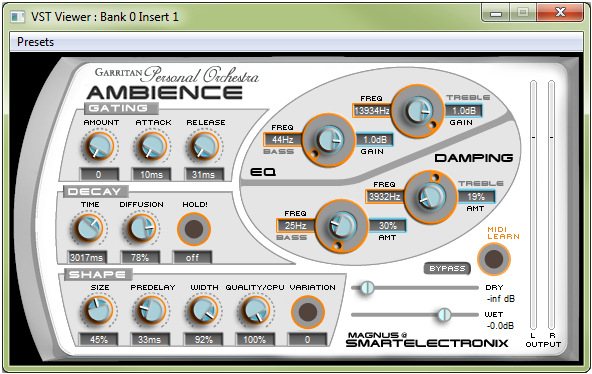Click the Diffusion knob
592x374 pixels.
tap(141, 229)
